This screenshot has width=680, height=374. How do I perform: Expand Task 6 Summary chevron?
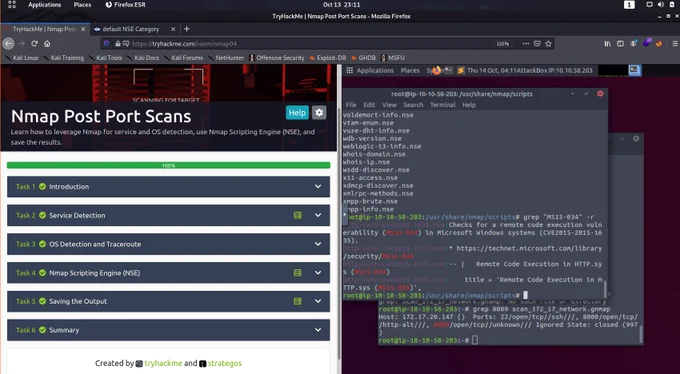318,330
